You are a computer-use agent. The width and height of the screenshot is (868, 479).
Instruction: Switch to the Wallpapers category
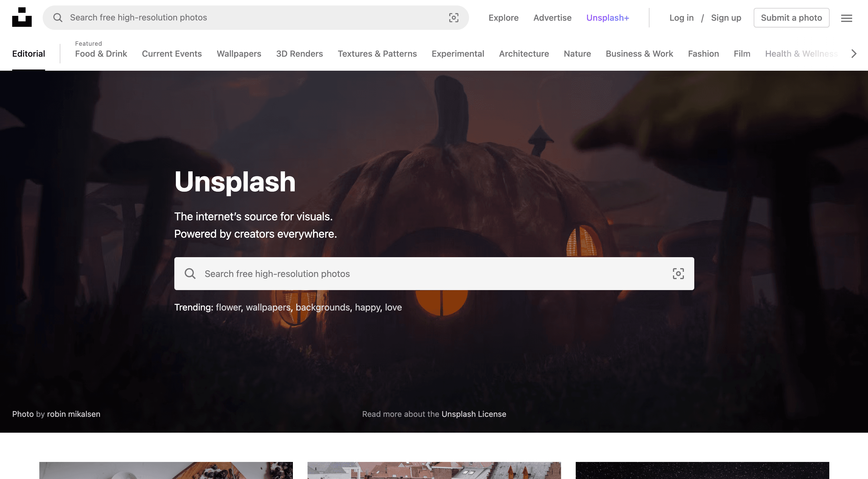point(239,54)
